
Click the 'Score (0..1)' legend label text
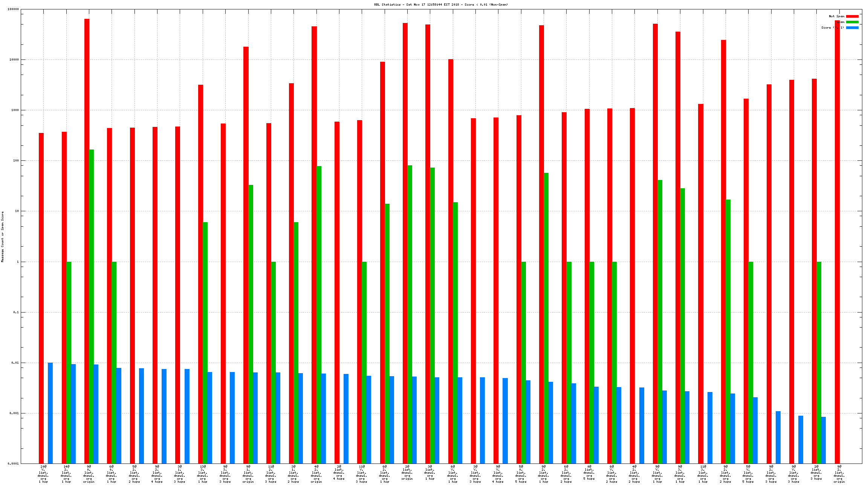point(833,28)
